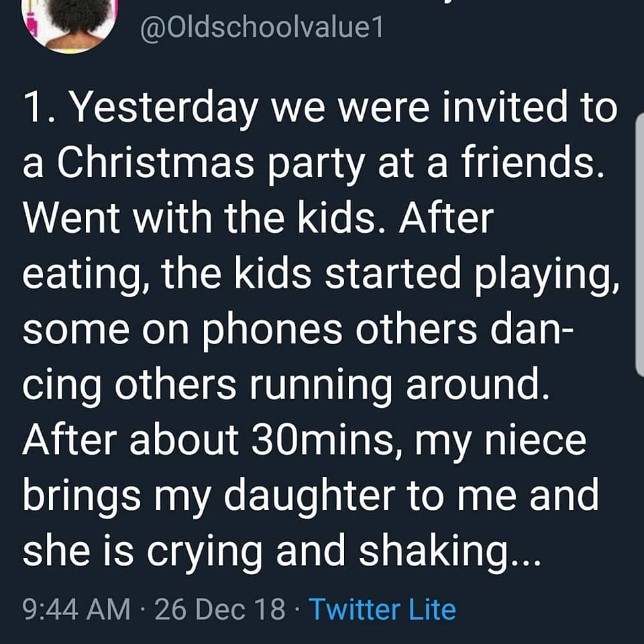This screenshot has height=644, width=644.
Task: Click the word niece in the tweet
Action: tap(535, 440)
